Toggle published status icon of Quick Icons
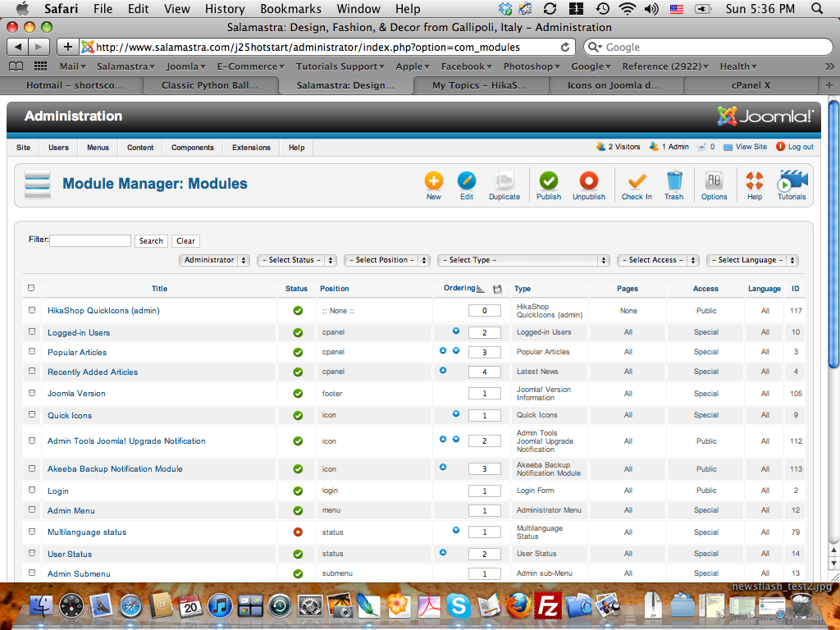 point(298,415)
